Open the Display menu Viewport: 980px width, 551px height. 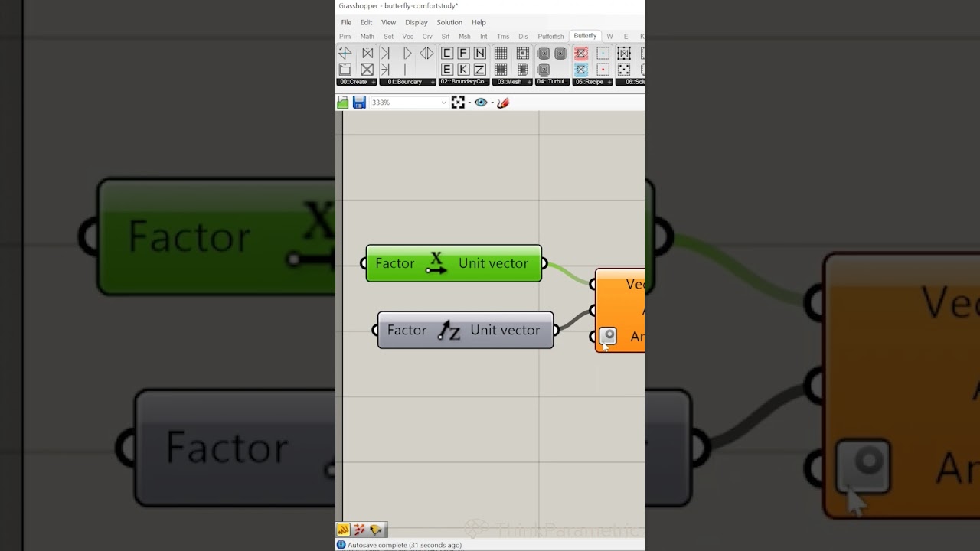pos(416,22)
